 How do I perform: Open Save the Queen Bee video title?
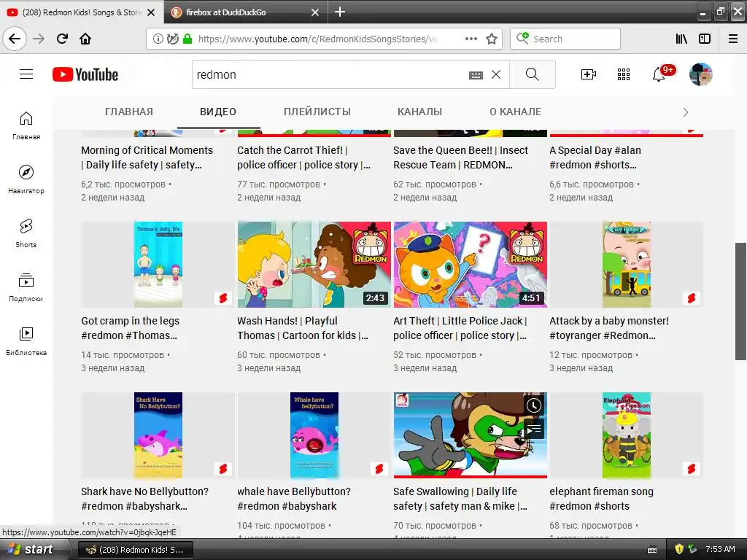pyautogui.click(x=460, y=157)
